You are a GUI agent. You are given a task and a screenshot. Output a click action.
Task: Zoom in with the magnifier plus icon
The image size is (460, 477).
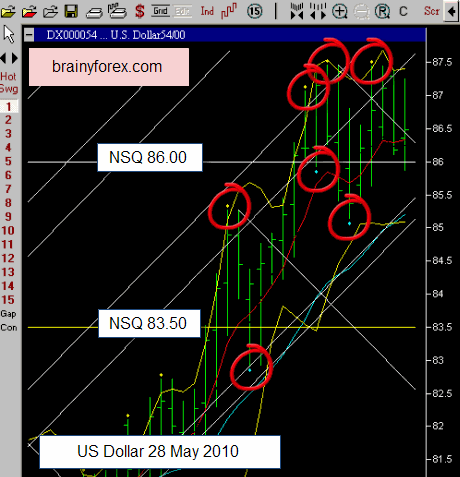[x=340, y=12]
